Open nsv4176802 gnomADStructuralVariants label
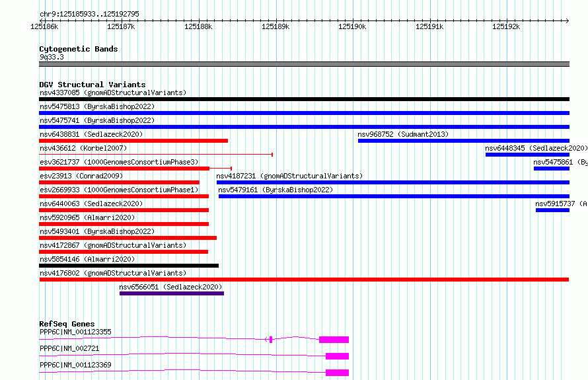The height and width of the screenshot is (380, 588). click(113, 273)
